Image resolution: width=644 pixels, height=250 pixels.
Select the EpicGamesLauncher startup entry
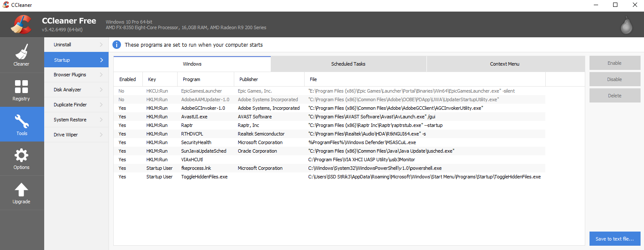[201, 91]
